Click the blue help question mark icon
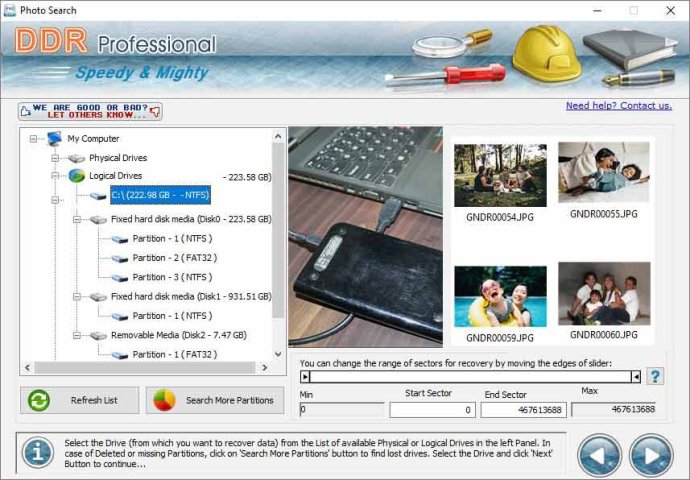Viewport: 690px width, 480px height. 655,376
